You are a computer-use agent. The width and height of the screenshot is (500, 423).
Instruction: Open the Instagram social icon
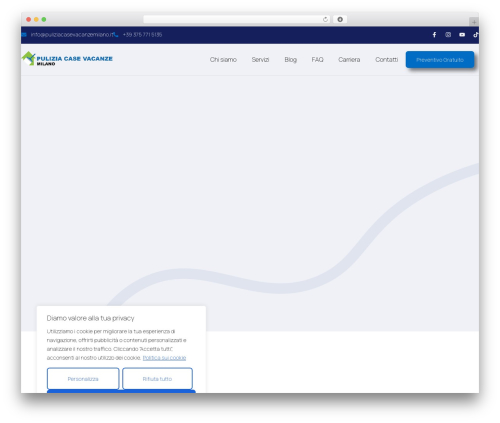448,35
